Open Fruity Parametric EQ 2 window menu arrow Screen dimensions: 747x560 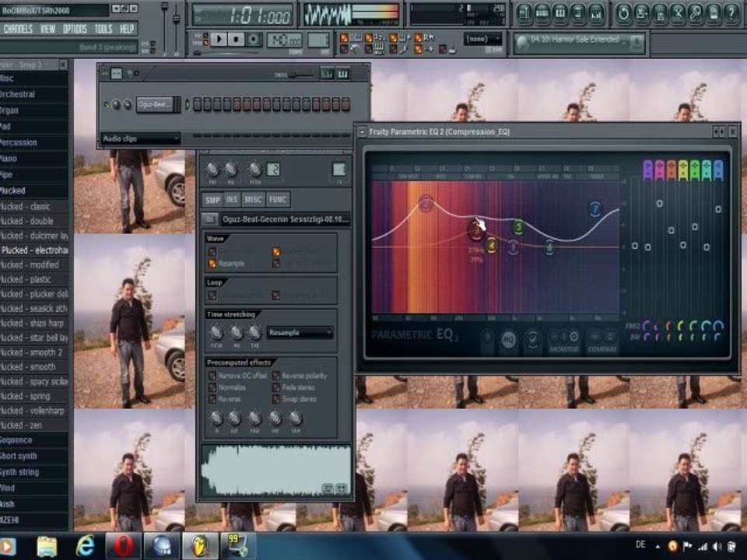click(362, 132)
